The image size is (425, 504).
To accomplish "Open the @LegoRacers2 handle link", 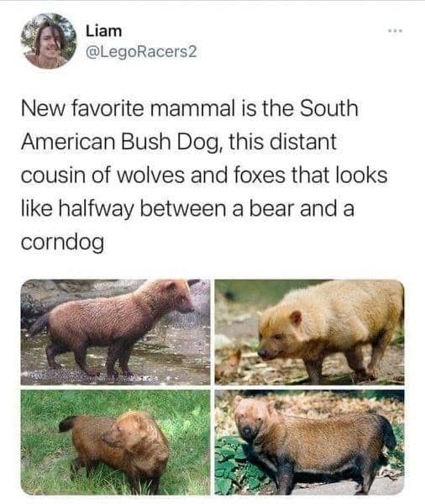I will 141,52.
